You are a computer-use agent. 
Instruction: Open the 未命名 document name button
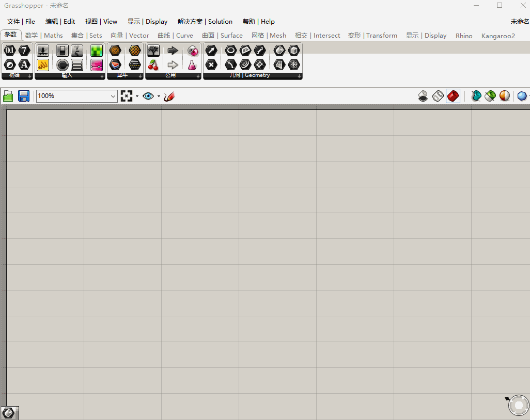[520, 22]
